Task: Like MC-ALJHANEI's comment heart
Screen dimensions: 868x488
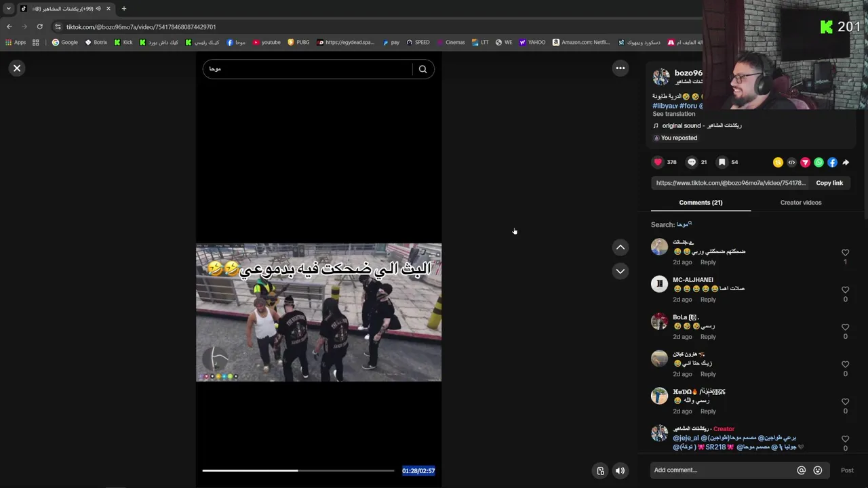Action: [x=845, y=290]
